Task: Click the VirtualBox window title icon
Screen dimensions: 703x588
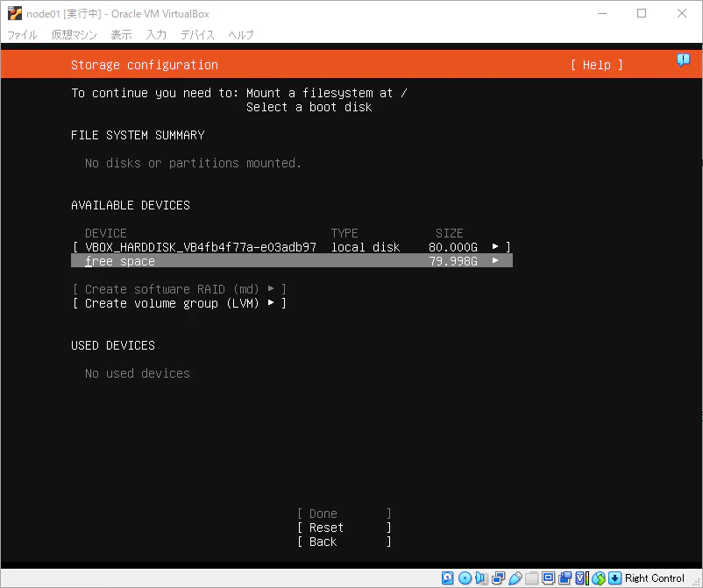Action: (14, 13)
